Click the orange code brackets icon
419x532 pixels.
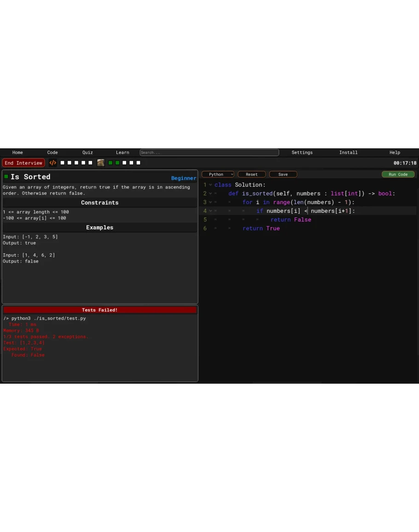[x=53, y=163]
